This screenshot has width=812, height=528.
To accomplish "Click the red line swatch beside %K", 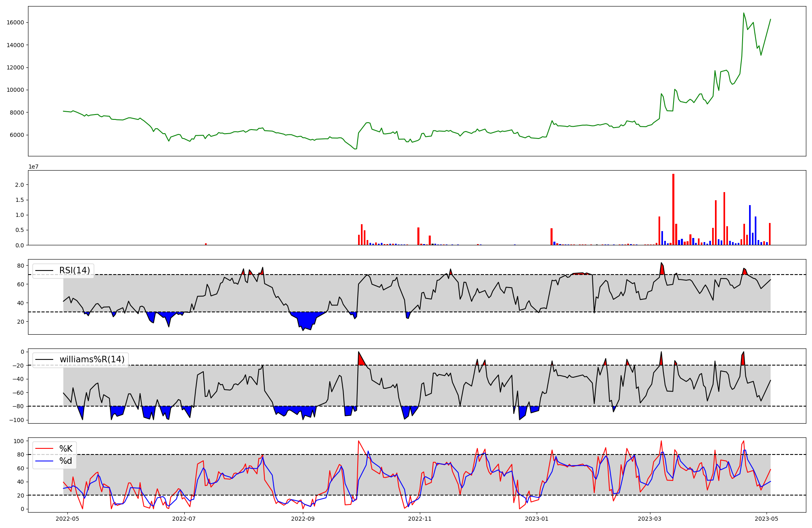I will 45,449.
